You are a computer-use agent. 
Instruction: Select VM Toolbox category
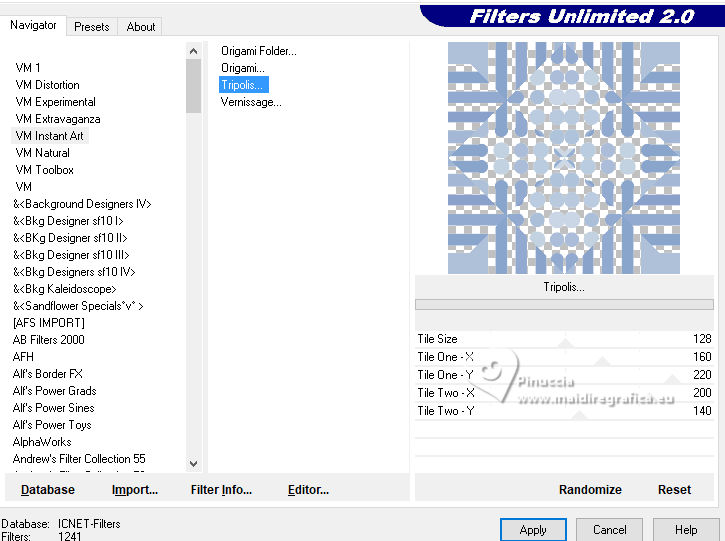pyautogui.click(x=44, y=170)
